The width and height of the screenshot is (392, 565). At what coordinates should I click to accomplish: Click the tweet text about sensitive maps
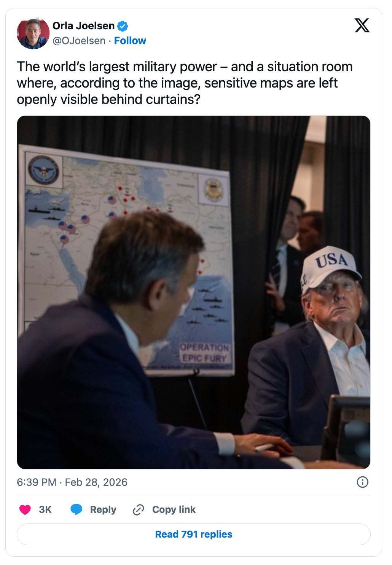185,83
